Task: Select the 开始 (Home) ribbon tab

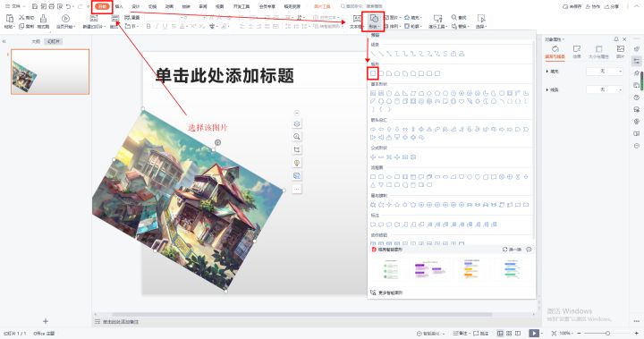Action: point(102,6)
